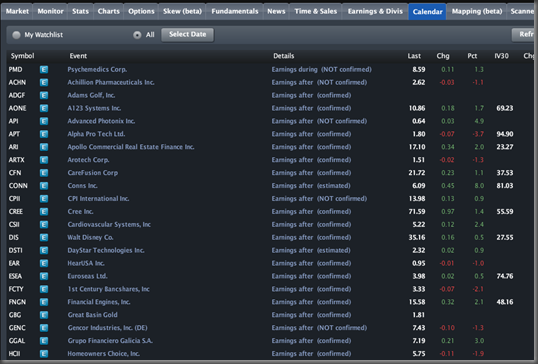Viewport: 538px width, 364px height.
Task: Open the E icon in the DIS row
Action: pos(44,237)
